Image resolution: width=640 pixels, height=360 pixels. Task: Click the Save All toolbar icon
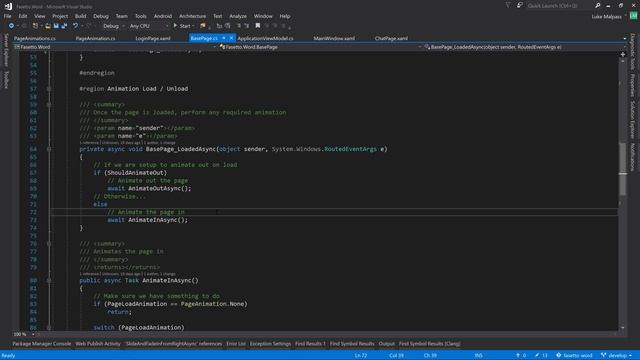point(64,26)
